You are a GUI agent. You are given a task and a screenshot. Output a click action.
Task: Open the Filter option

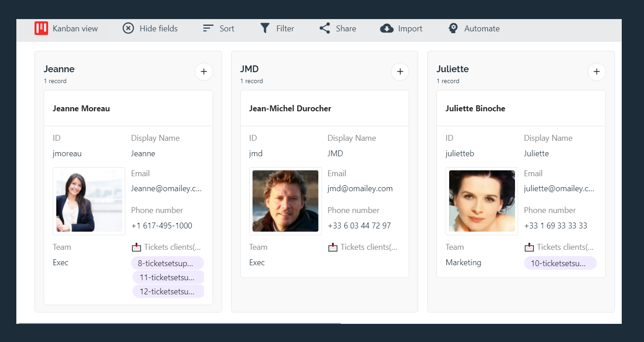pos(285,29)
